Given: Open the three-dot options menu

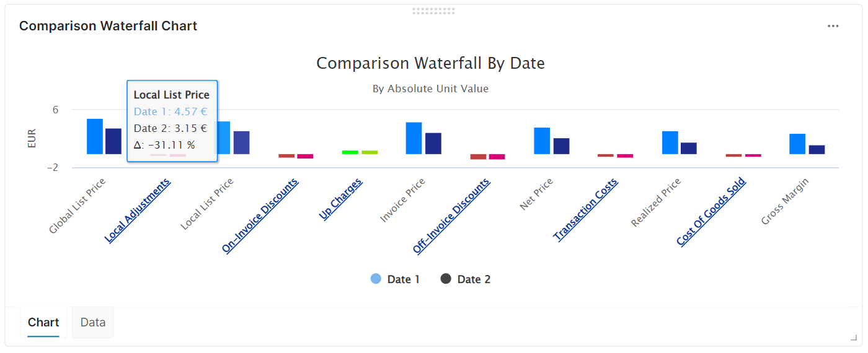Looking at the screenshot, I should click(833, 26).
